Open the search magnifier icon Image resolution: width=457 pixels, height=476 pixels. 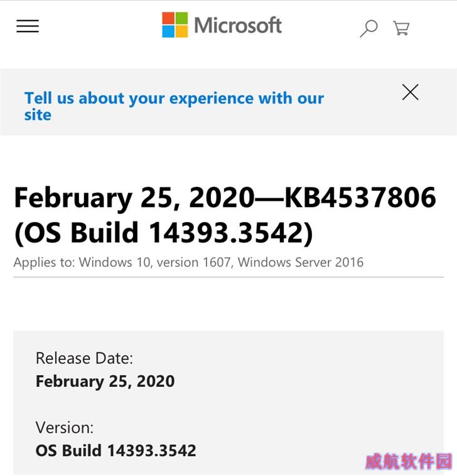pos(368,29)
